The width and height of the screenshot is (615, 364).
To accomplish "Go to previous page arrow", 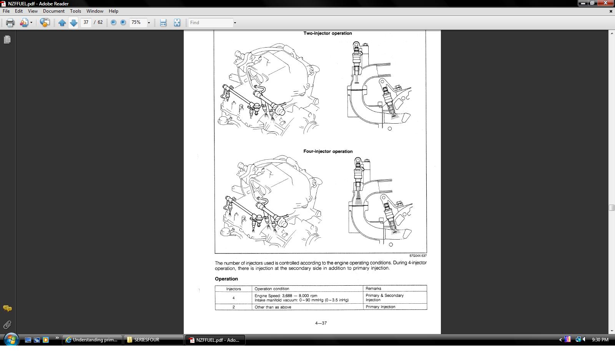I will (62, 23).
